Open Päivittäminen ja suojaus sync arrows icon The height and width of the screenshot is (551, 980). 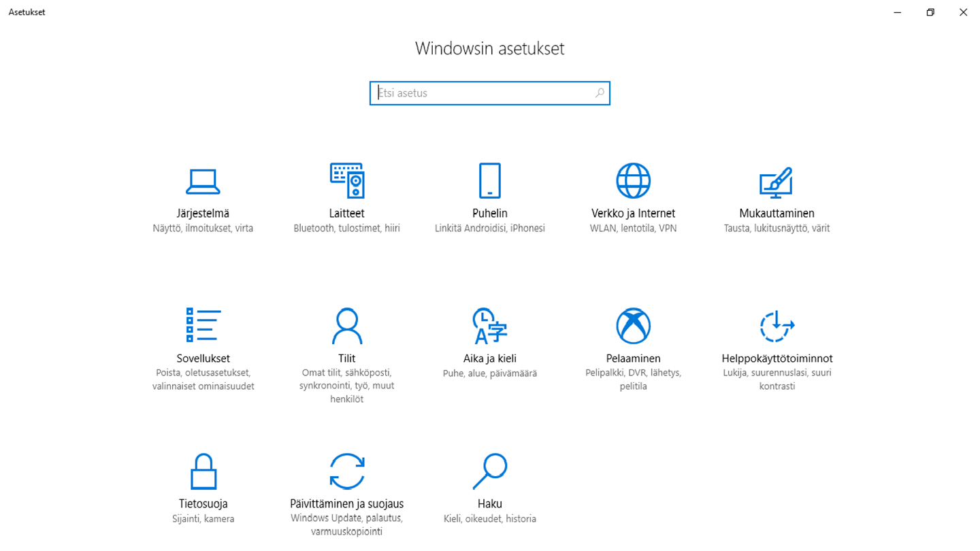[x=347, y=471]
